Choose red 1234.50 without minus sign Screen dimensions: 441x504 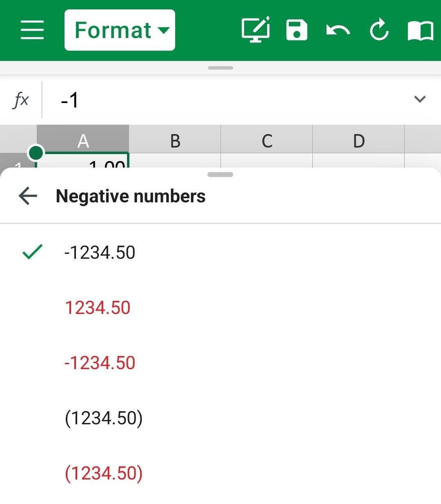tap(220, 307)
